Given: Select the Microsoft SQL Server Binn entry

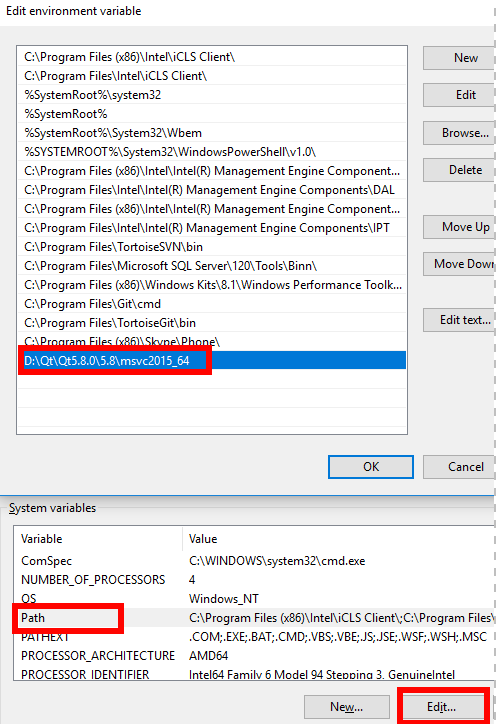Looking at the screenshot, I should (212, 266).
